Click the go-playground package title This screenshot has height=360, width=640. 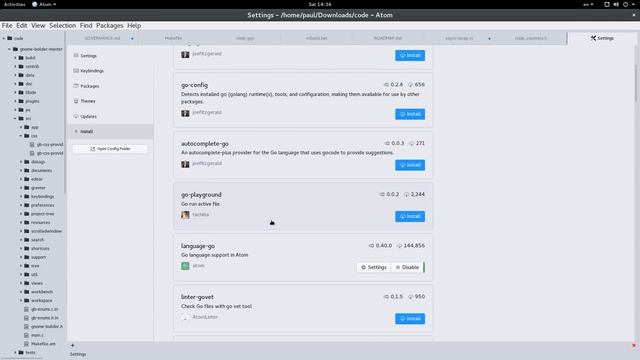201,195
